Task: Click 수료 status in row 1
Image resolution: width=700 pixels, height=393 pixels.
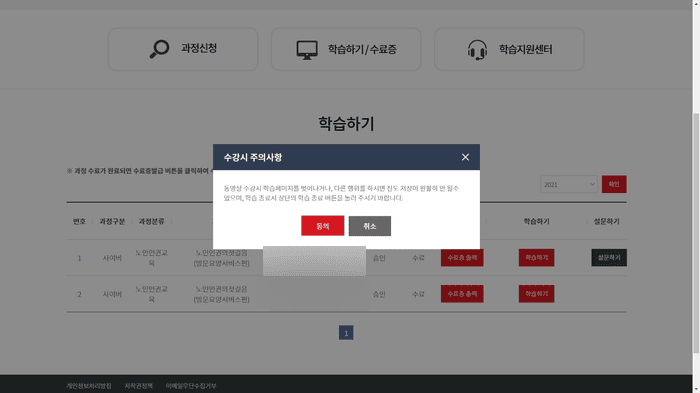Action: pos(418,258)
